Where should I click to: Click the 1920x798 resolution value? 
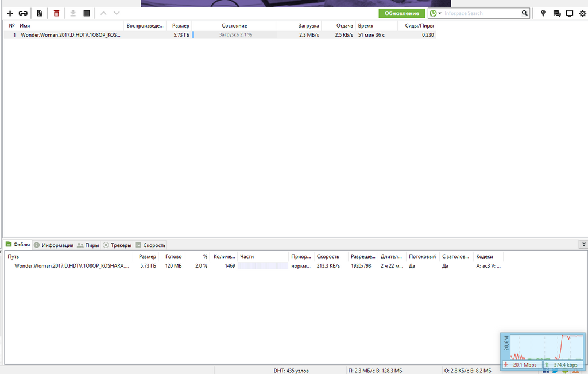[361, 265]
